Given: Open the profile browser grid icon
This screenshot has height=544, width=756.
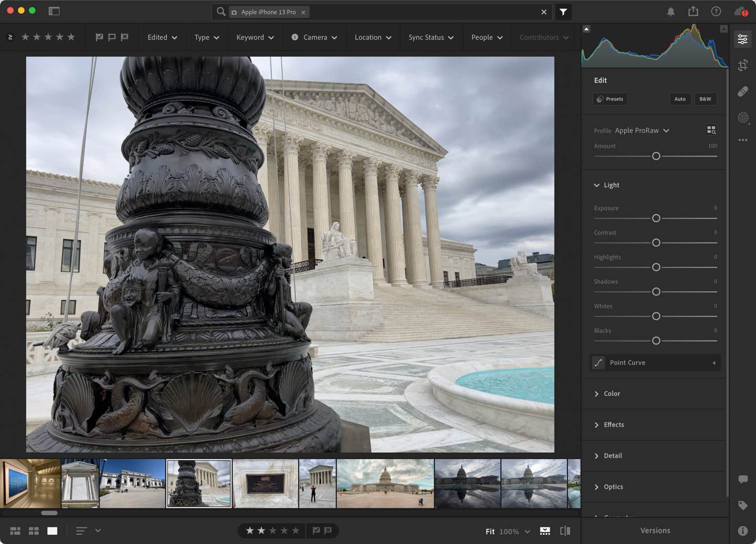Looking at the screenshot, I should [711, 130].
